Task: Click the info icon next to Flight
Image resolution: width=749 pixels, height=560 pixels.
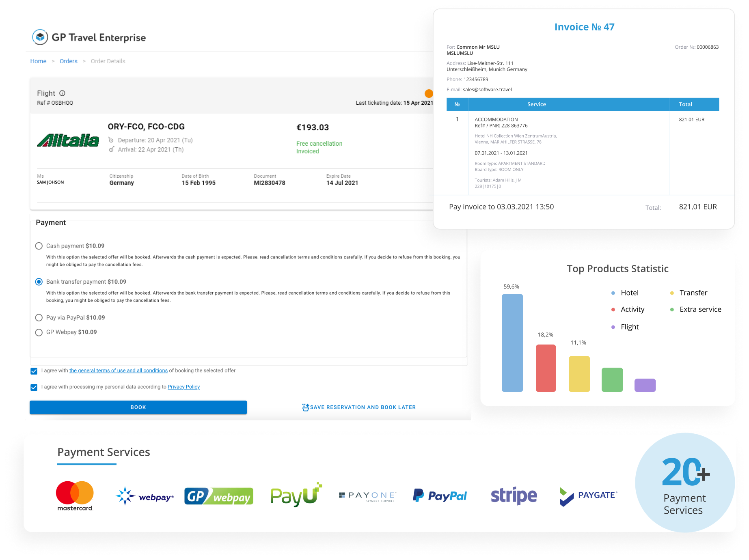Action: (x=63, y=93)
